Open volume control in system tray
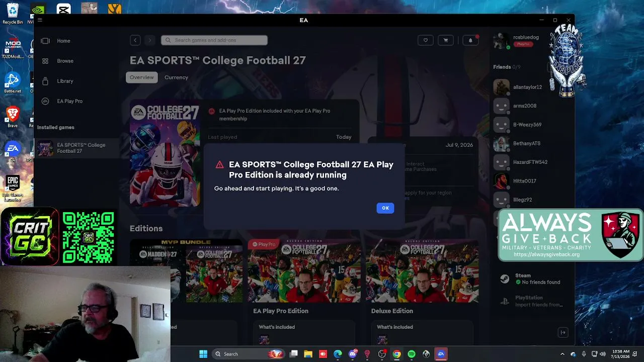 click(x=602, y=354)
